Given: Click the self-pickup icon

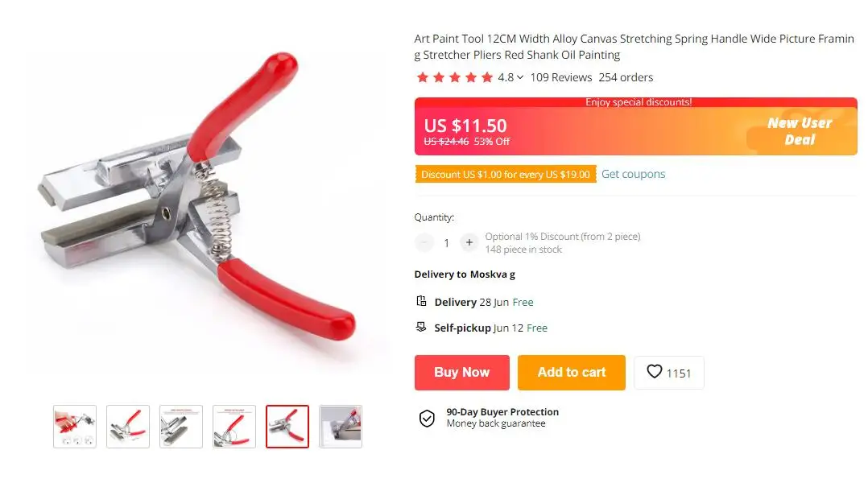Looking at the screenshot, I should (421, 327).
